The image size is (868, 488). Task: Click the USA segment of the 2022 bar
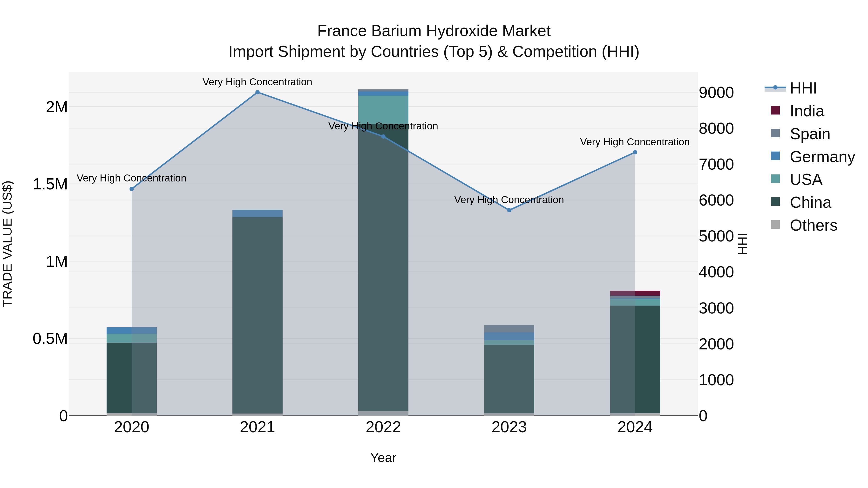(383, 109)
